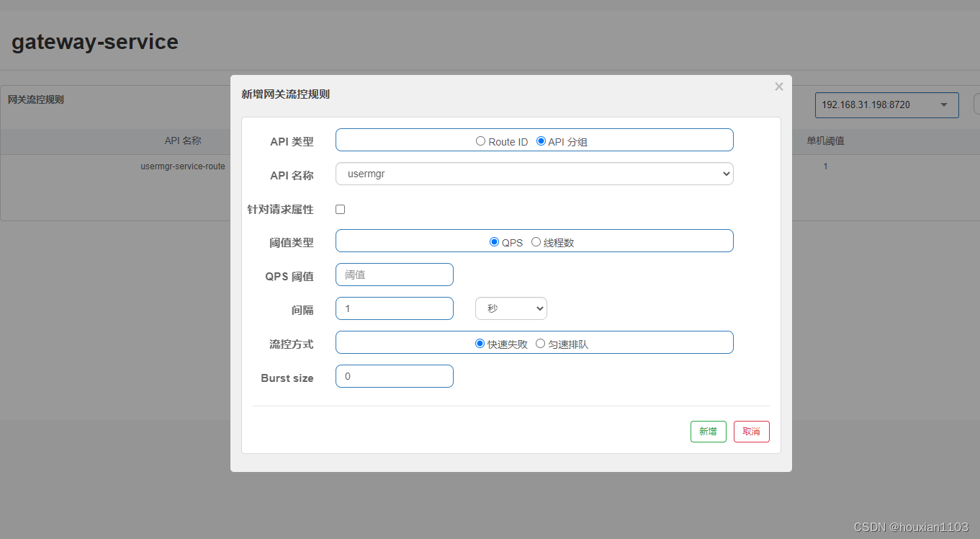Click the 单机阈值 column header
This screenshot has width=980, height=539.
[x=825, y=141]
